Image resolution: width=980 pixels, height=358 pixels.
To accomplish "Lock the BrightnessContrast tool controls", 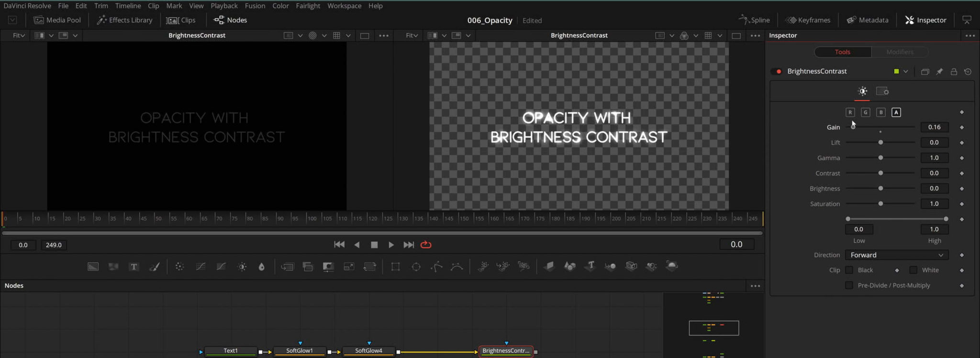I will tap(954, 71).
